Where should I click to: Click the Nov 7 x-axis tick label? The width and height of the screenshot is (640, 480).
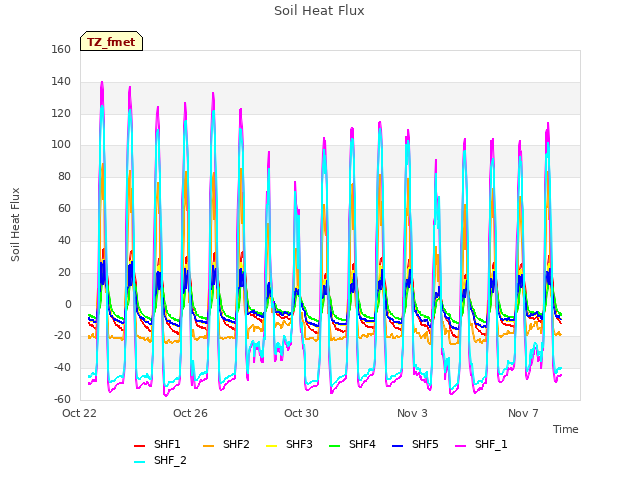point(523,413)
